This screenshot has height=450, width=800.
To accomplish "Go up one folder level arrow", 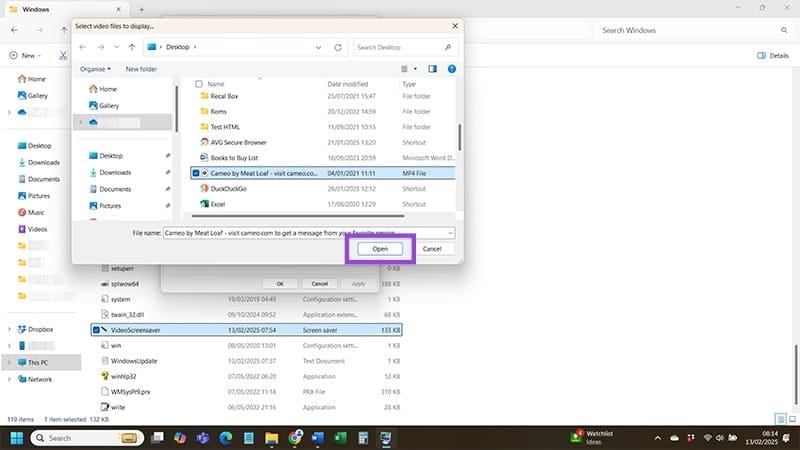I will [131, 47].
